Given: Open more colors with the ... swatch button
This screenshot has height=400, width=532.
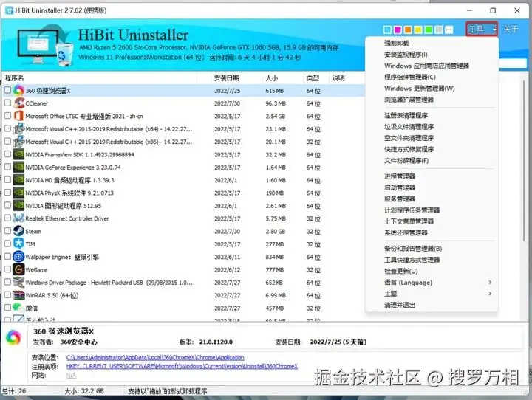Looking at the screenshot, I should 449,30.
